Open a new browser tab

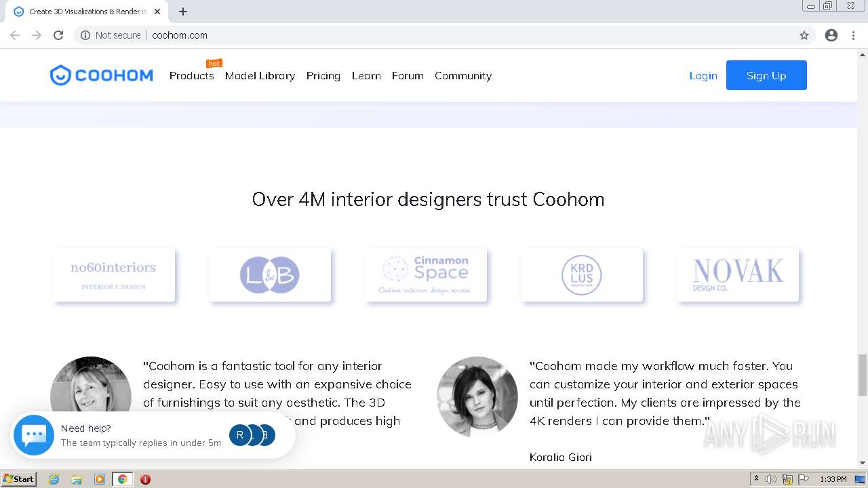(x=183, y=12)
